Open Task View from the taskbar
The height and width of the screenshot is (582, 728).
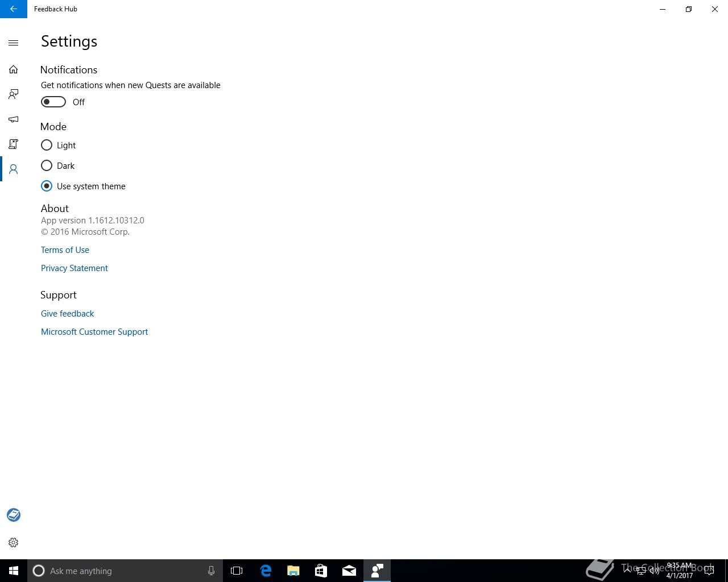click(237, 571)
